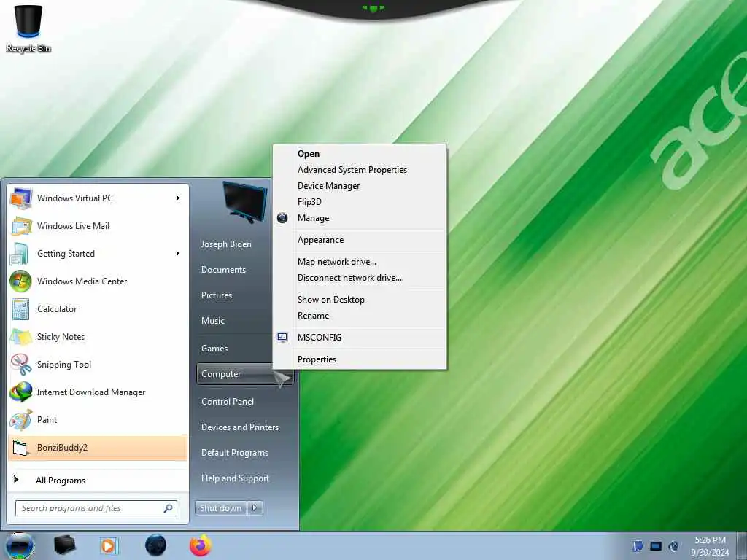Screen dimensions: 747x560
Task: Click Computer in Start menu
Action: click(x=245, y=374)
